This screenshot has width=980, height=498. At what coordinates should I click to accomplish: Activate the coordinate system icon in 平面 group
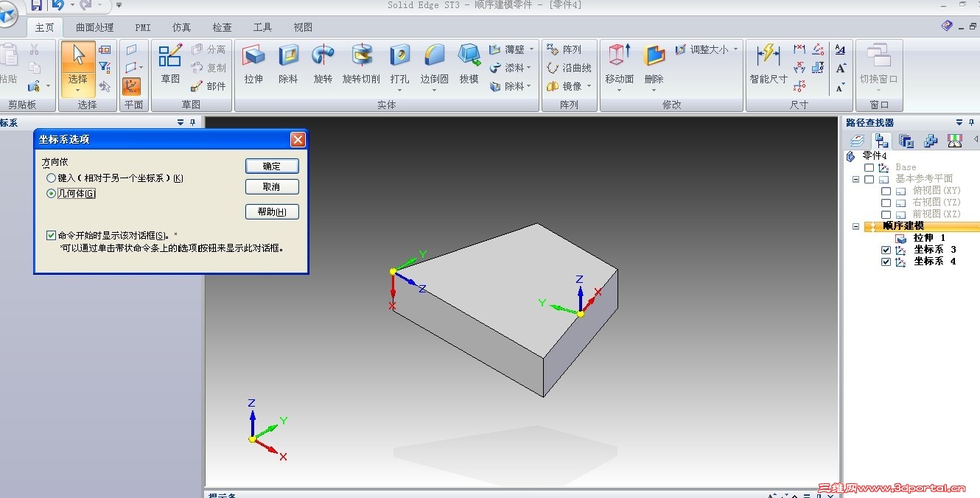click(x=131, y=86)
